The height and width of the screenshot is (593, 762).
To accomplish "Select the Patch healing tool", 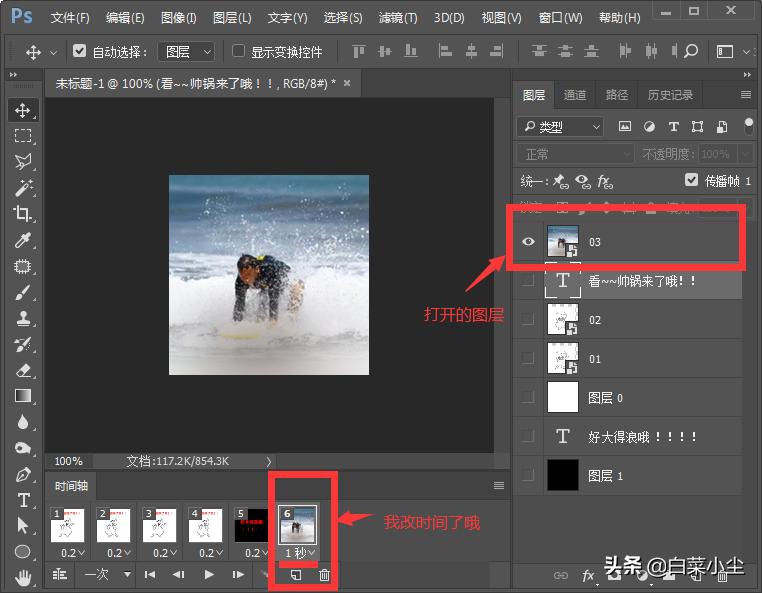I will click(x=22, y=266).
